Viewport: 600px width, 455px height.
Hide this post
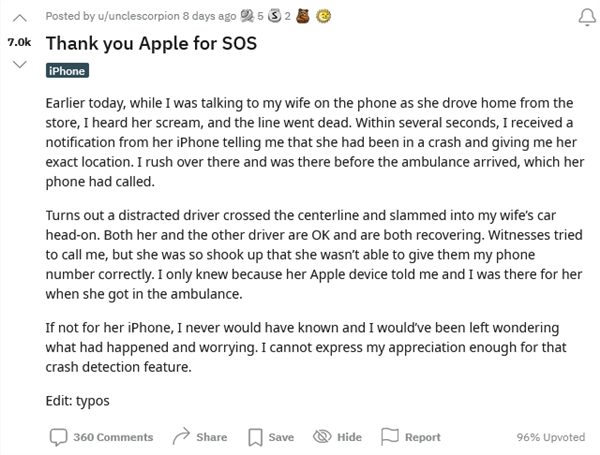[x=338, y=437]
